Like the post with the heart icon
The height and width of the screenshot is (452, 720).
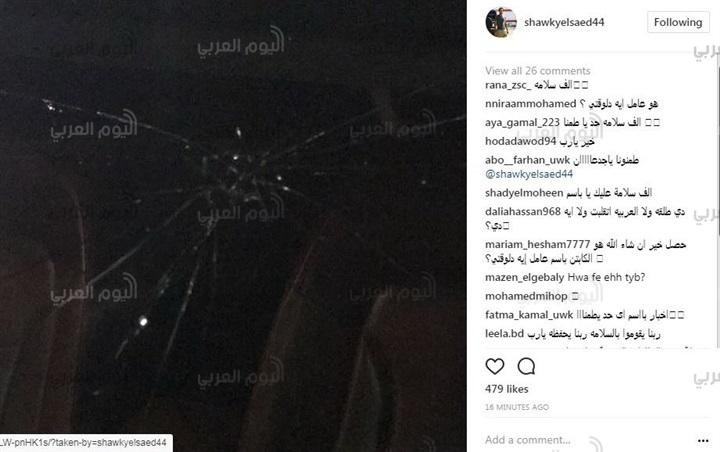(495, 366)
